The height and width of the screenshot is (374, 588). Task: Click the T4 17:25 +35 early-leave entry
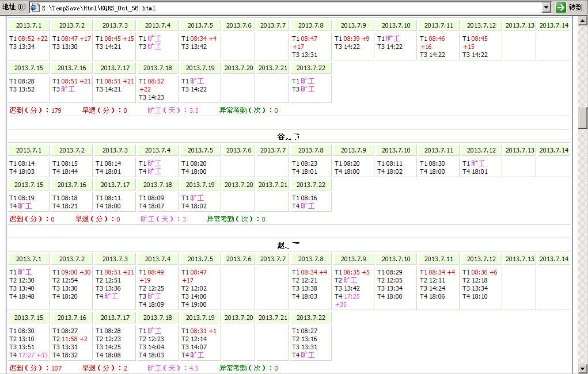(x=347, y=300)
